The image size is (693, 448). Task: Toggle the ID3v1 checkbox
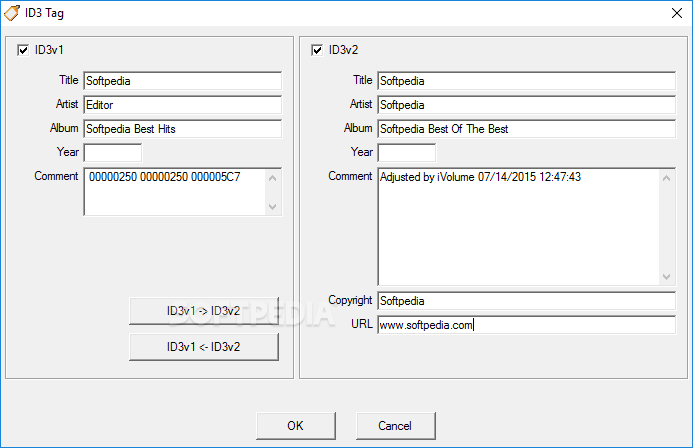(24, 50)
